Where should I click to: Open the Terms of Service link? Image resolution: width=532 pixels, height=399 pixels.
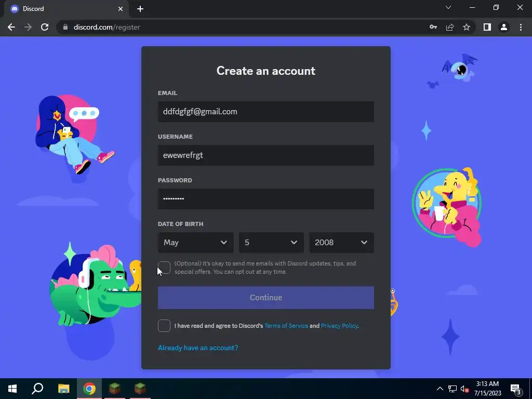286,326
